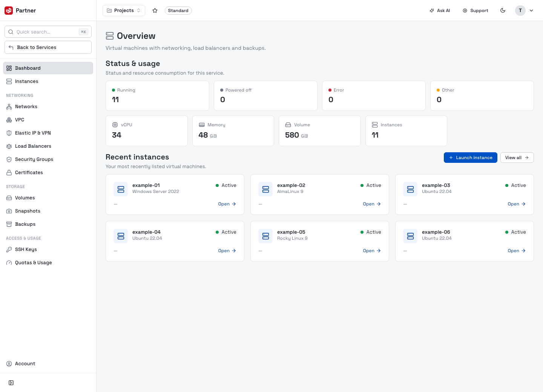Click the vCPU chip icon

115,125
